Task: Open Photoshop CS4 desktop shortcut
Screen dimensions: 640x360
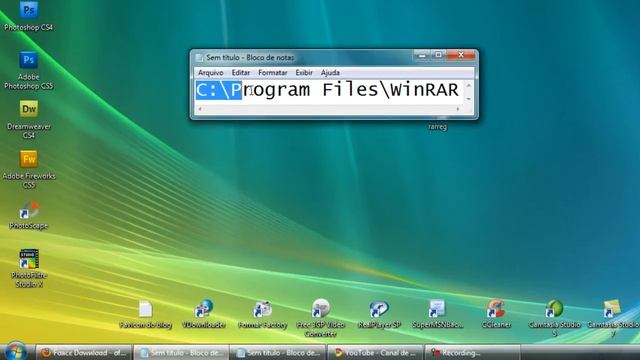Action: pyautogui.click(x=29, y=16)
